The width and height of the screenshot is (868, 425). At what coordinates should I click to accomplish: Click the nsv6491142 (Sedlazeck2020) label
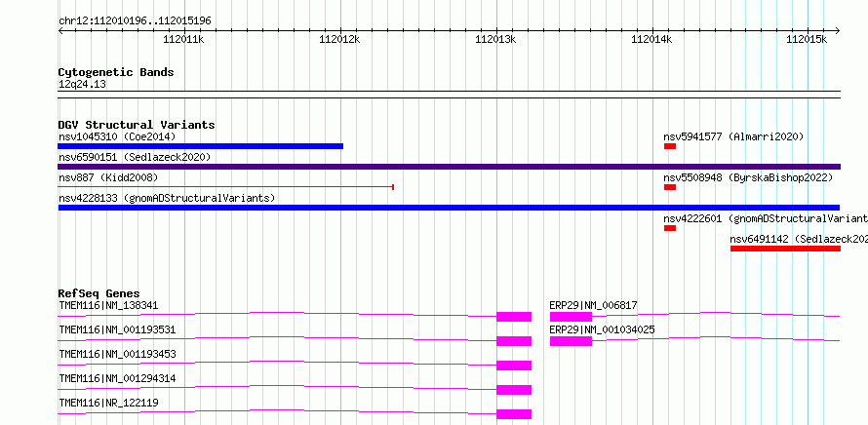[799, 239]
